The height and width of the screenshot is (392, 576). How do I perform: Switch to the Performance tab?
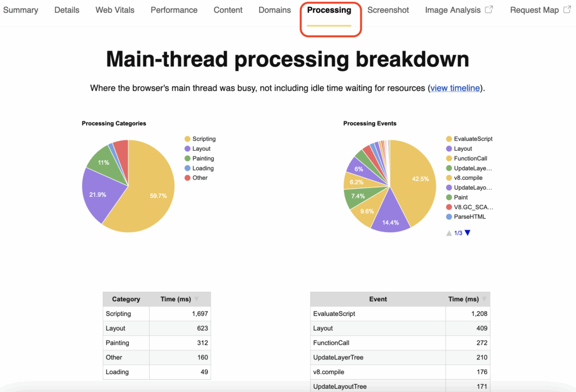[173, 10]
